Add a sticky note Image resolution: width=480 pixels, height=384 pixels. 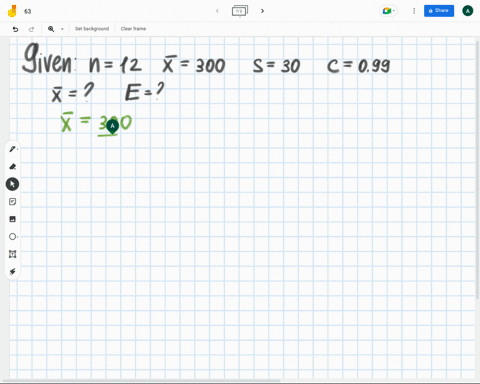(13, 202)
